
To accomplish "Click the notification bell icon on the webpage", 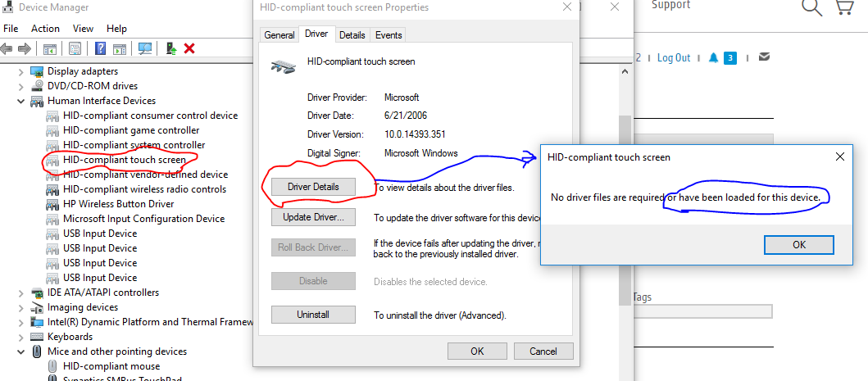I will point(714,57).
